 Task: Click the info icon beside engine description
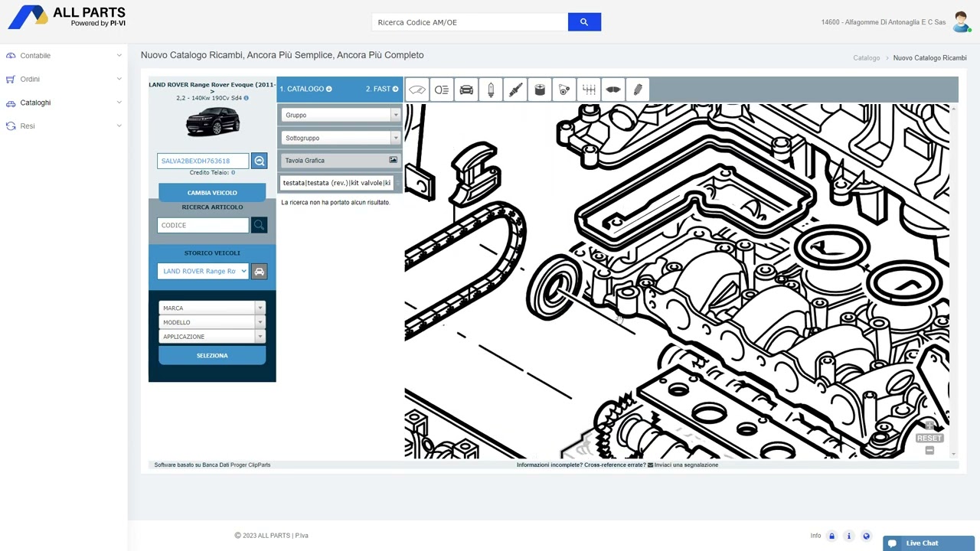[246, 98]
